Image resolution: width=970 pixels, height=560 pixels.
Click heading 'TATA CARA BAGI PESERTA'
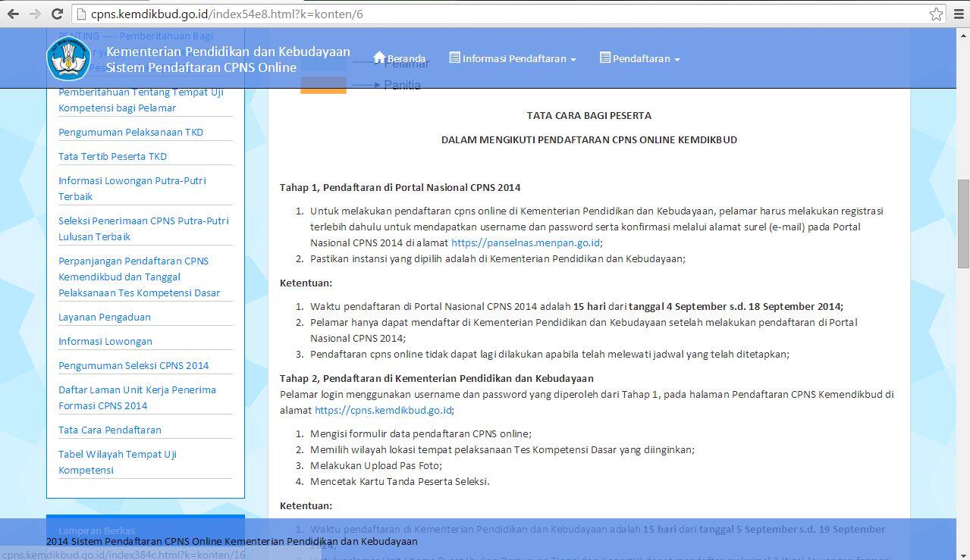point(589,115)
